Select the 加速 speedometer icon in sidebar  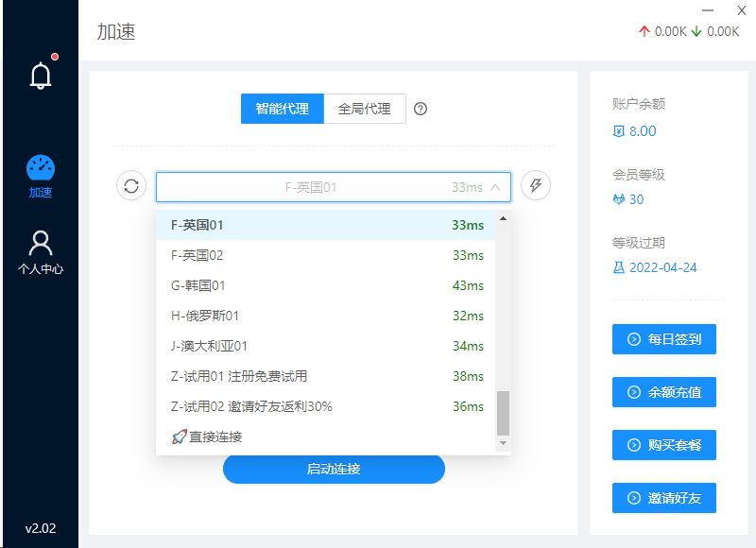pyautogui.click(x=40, y=168)
